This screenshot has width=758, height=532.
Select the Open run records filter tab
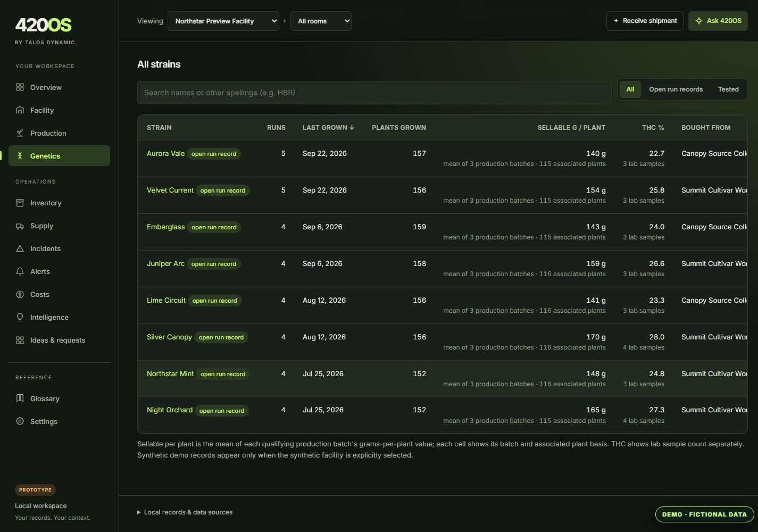click(x=676, y=89)
